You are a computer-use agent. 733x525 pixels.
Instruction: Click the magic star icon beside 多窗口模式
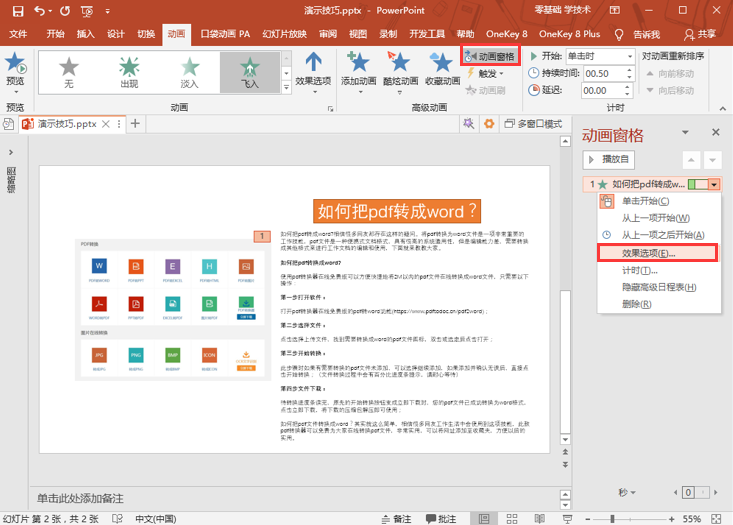point(468,123)
